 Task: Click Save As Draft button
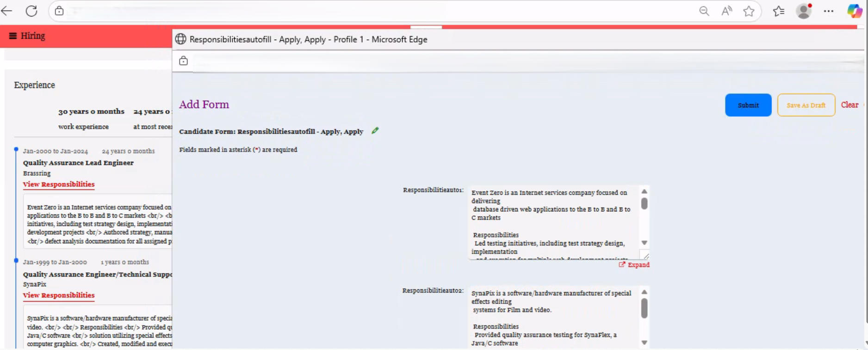(806, 105)
